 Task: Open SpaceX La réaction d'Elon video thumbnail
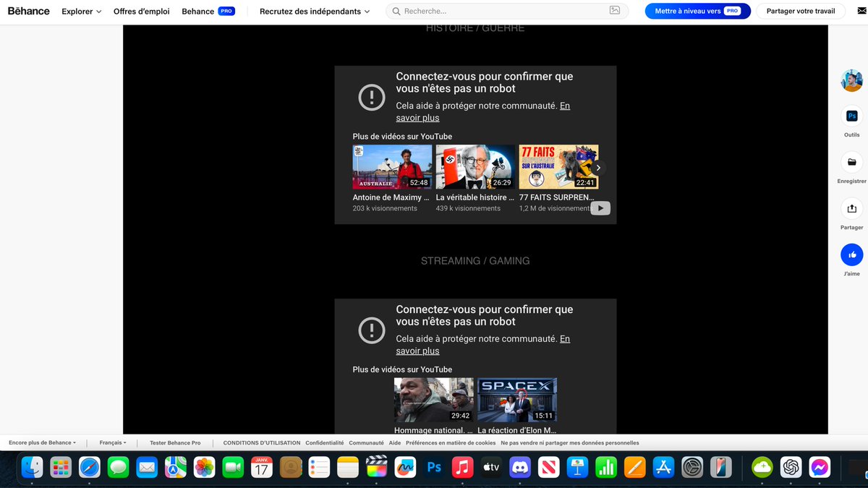517,400
